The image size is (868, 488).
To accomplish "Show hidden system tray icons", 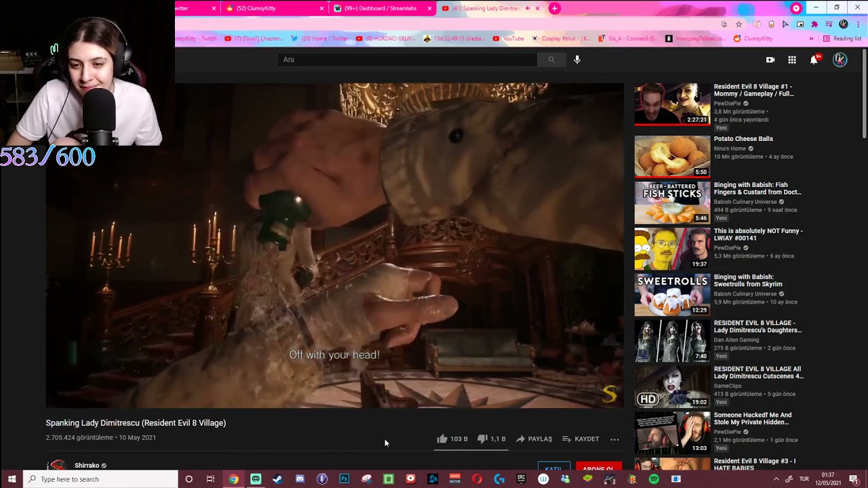I will coord(776,479).
